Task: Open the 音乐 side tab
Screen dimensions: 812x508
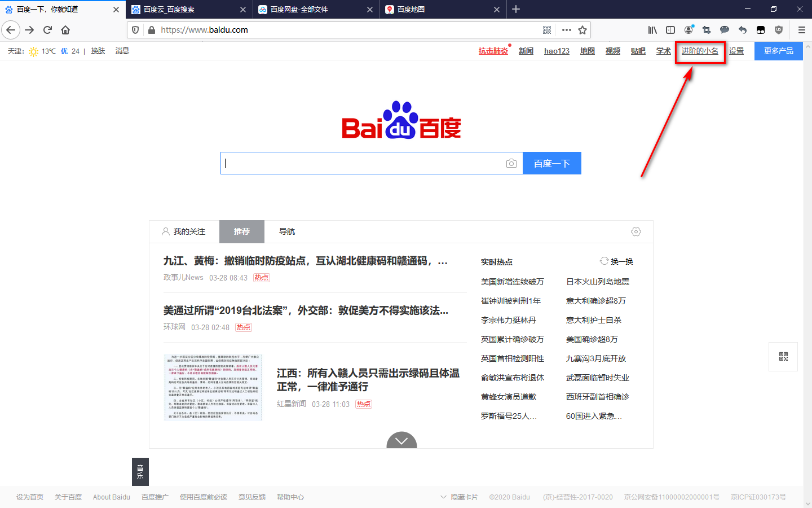Action: pyautogui.click(x=140, y=472)
